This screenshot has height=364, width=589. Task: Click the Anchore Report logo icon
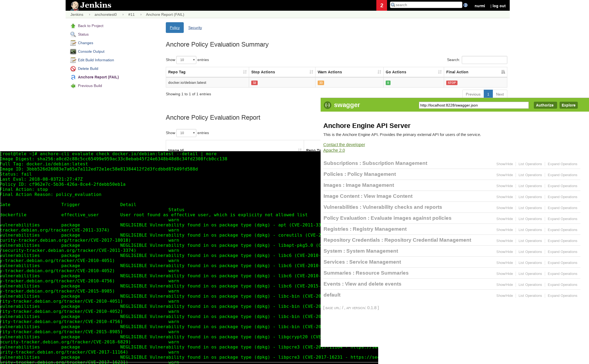73,77
